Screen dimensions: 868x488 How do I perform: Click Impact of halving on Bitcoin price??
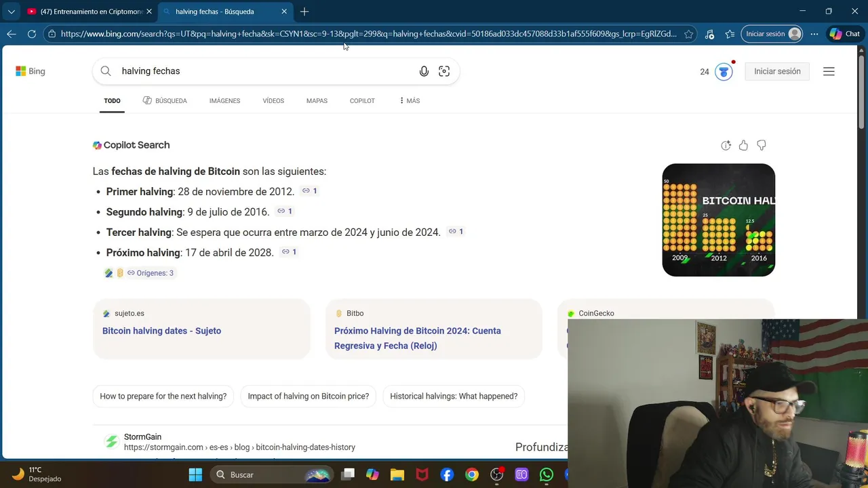pyautogui.click(x=309, y=396)
